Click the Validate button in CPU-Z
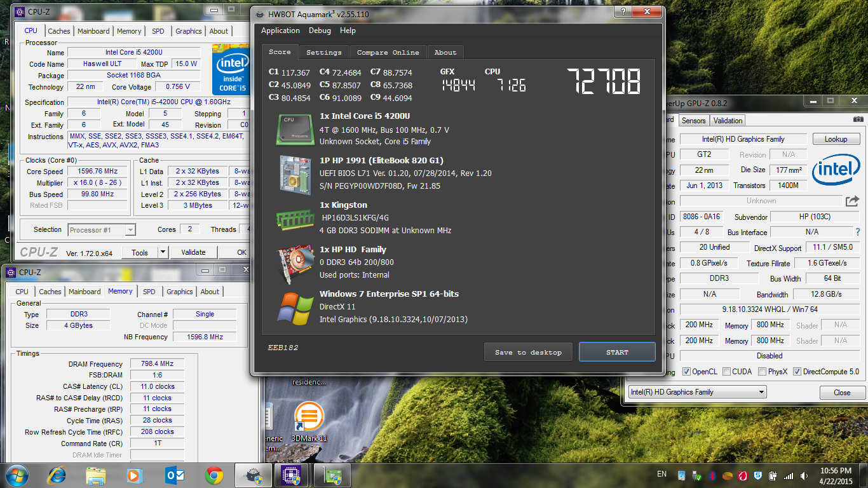This screenshot has height=488, width=868. (193, 252)
